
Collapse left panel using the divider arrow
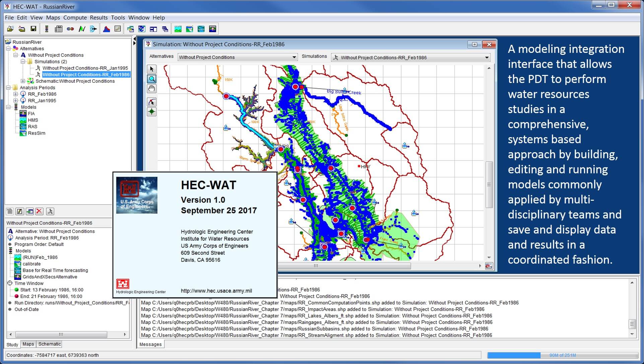point(134,39)
